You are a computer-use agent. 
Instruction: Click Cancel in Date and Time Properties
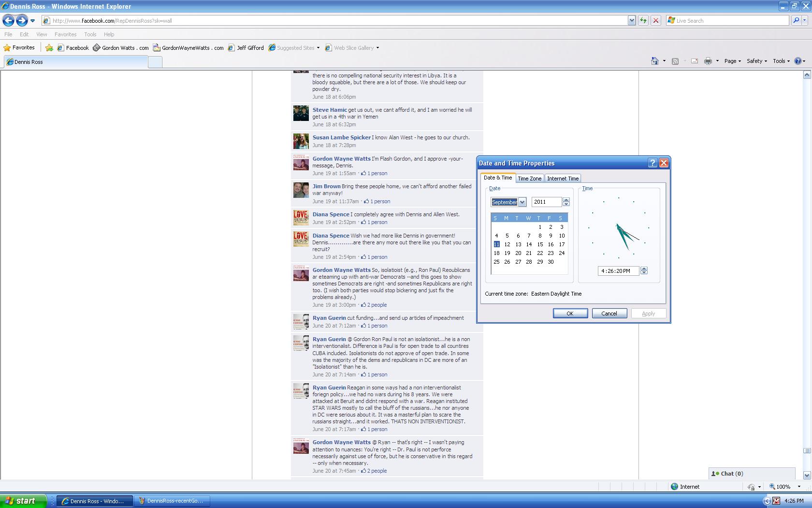tap(609, 314)
